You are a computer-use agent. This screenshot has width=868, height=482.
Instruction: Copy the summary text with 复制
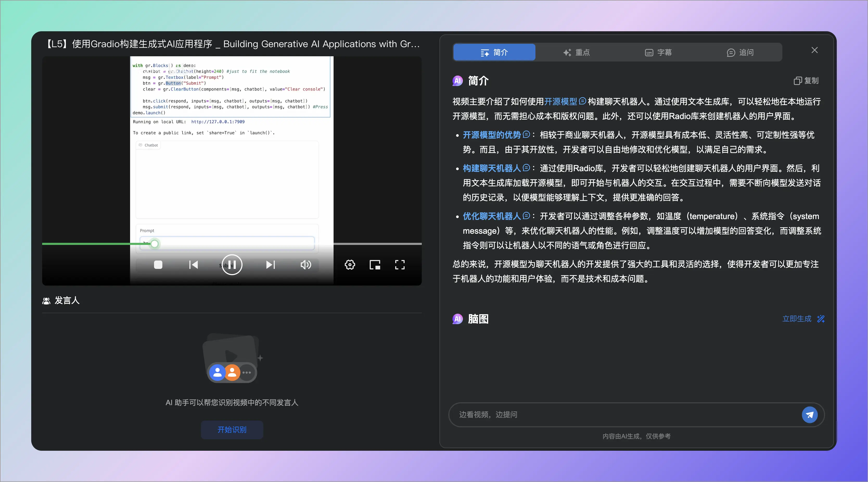click(806, 81)
